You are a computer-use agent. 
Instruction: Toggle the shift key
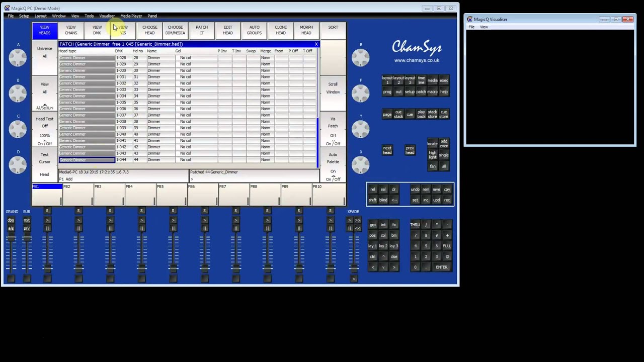click(x=372, y=200)
